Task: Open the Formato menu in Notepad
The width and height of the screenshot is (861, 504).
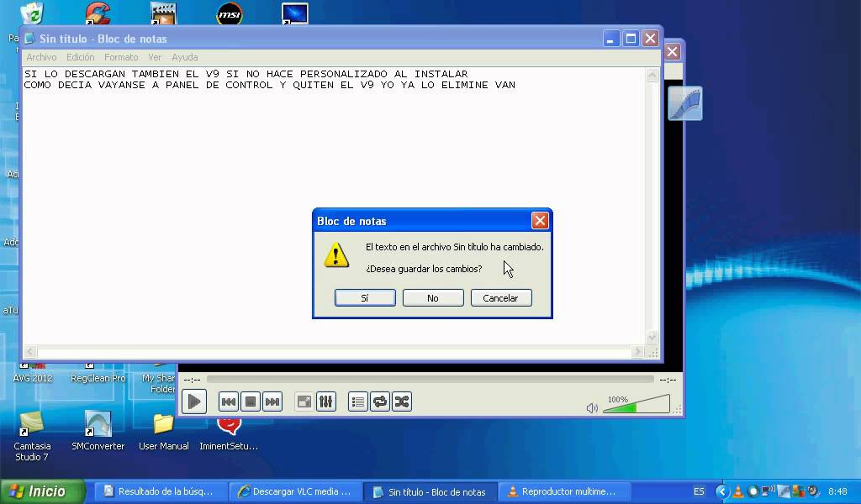Action: (x=121, y=57)
